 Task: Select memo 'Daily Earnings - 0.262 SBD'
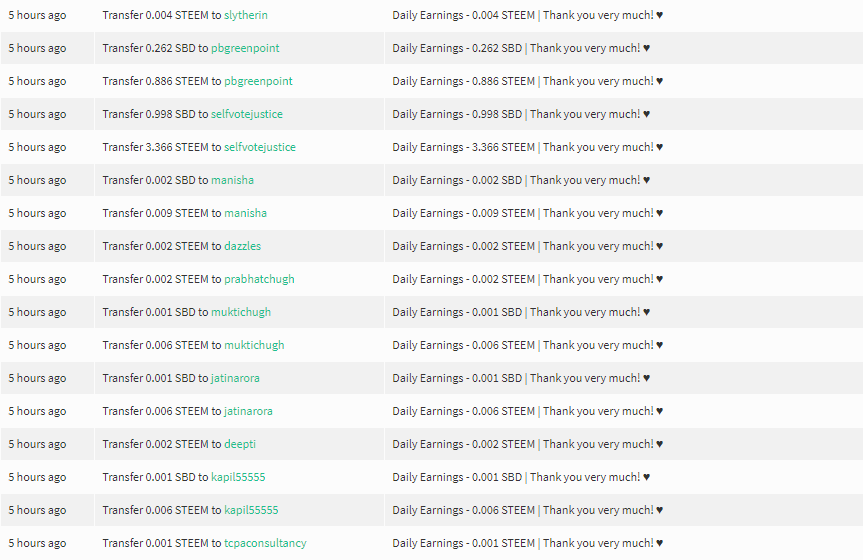pos(457,48)
